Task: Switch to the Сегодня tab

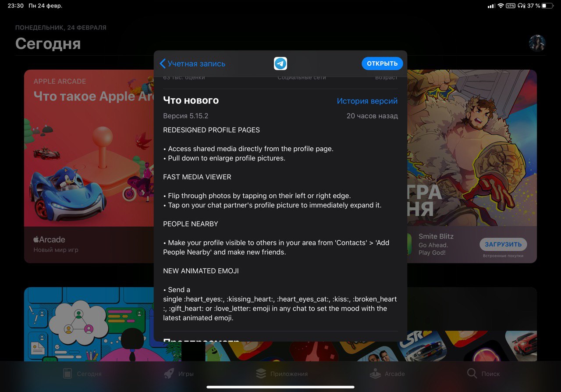Action: click(x=82, y=374)
